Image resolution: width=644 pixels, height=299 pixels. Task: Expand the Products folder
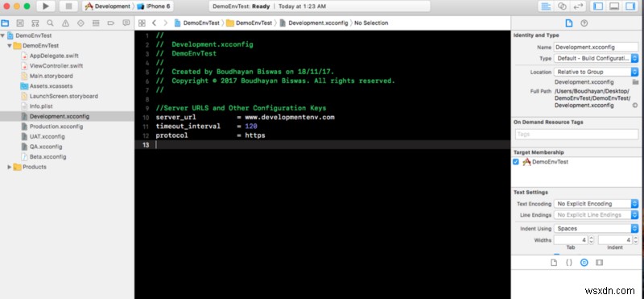[x=10, y=167]
